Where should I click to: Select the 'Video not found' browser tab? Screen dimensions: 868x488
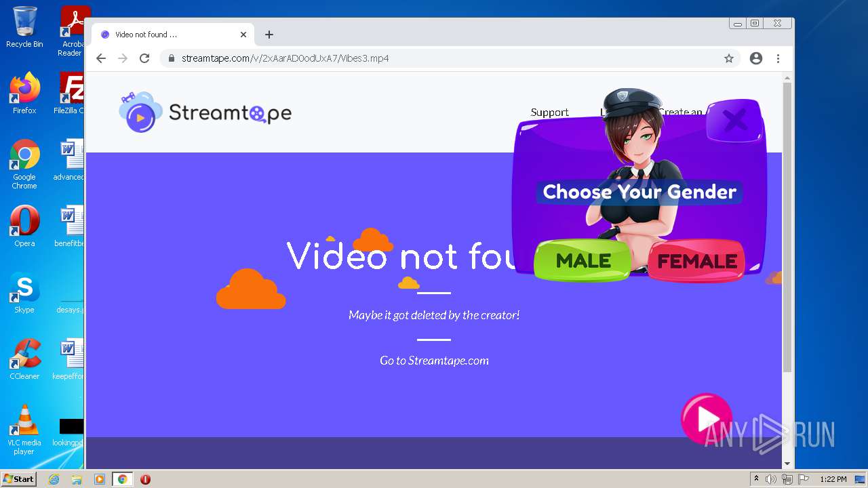[x=173, y=35]
